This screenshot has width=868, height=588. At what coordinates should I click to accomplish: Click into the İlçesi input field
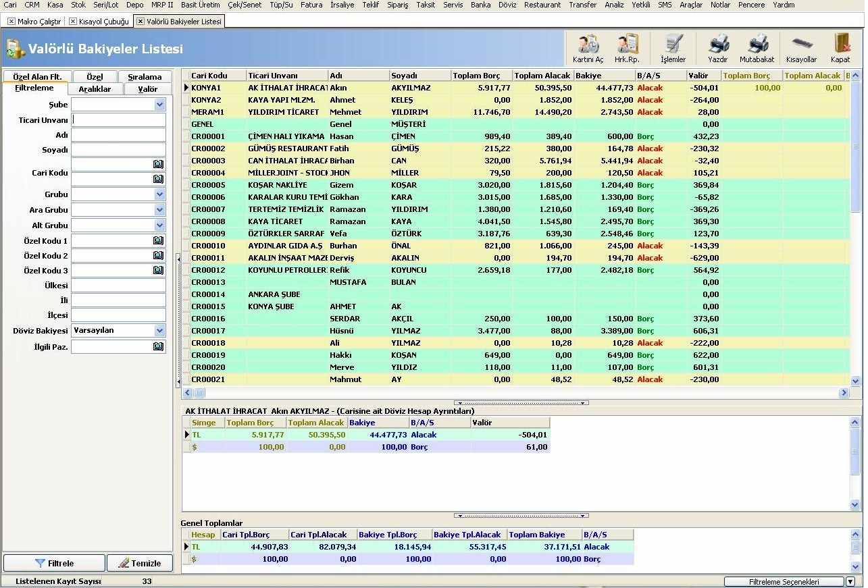pyautogui.click(x=118, y=315)
